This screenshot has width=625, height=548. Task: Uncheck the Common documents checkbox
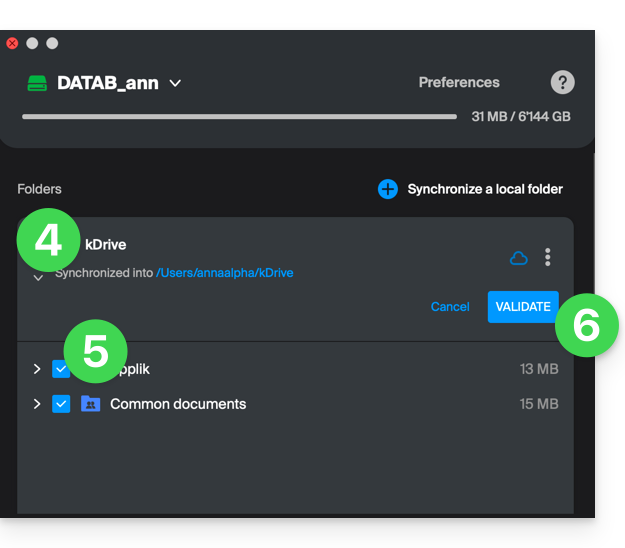[x=61, y=404]
